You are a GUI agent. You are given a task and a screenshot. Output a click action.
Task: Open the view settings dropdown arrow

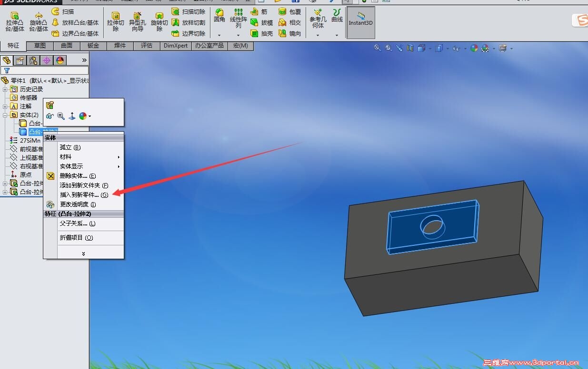point(511,49)
